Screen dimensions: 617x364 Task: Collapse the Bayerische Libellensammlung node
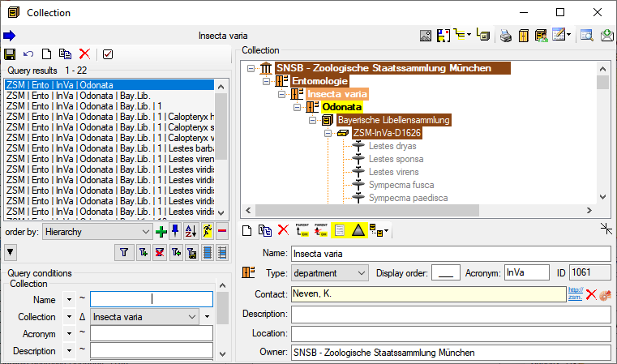(312, 121)
